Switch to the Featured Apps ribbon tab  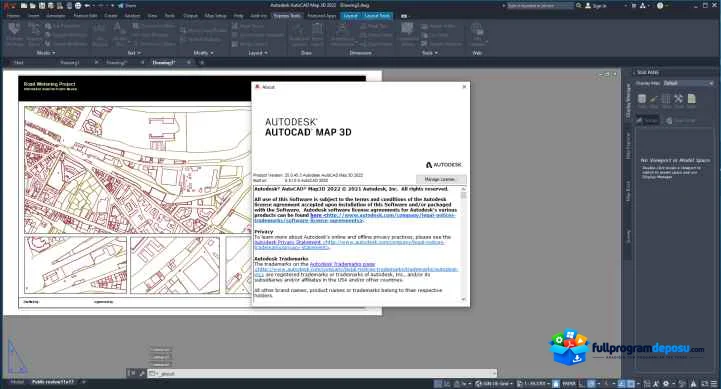pyautogui.click(x=322, y=16)
